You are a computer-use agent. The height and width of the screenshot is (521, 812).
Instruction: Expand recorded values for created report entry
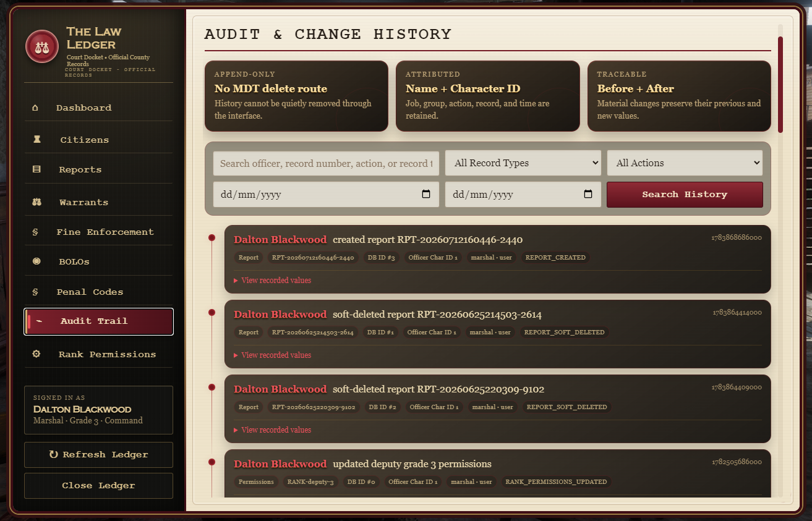coord(272,280)
